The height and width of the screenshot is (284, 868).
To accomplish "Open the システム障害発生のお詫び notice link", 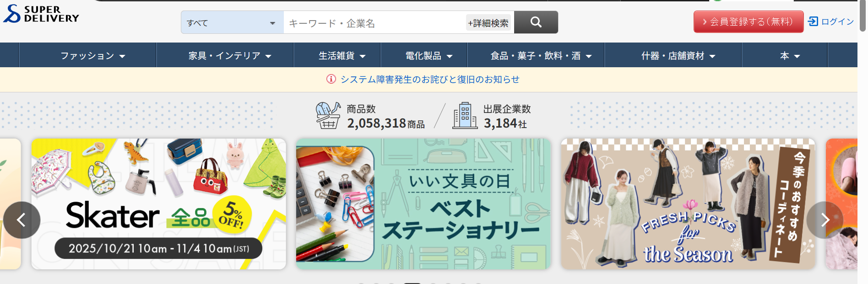I will (x=430, y=79).
